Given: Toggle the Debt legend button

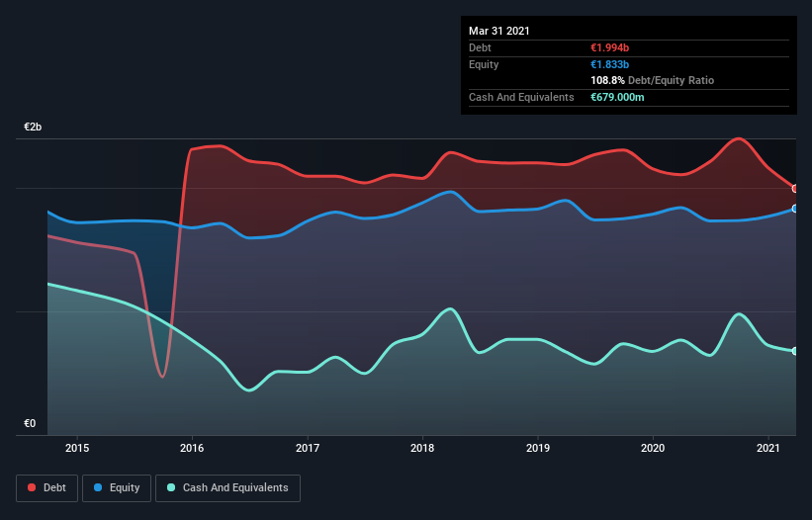Looking at the screenshot, I should [x=46, y=488].
